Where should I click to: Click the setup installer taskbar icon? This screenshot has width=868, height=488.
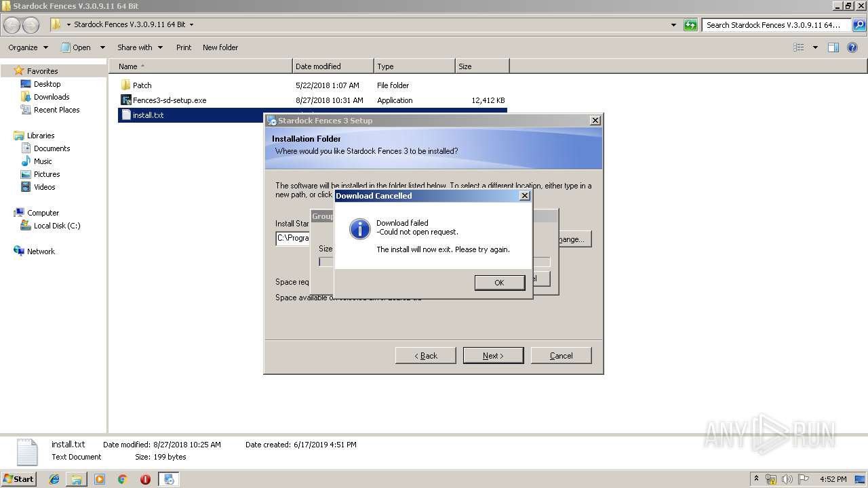(168, 479)
